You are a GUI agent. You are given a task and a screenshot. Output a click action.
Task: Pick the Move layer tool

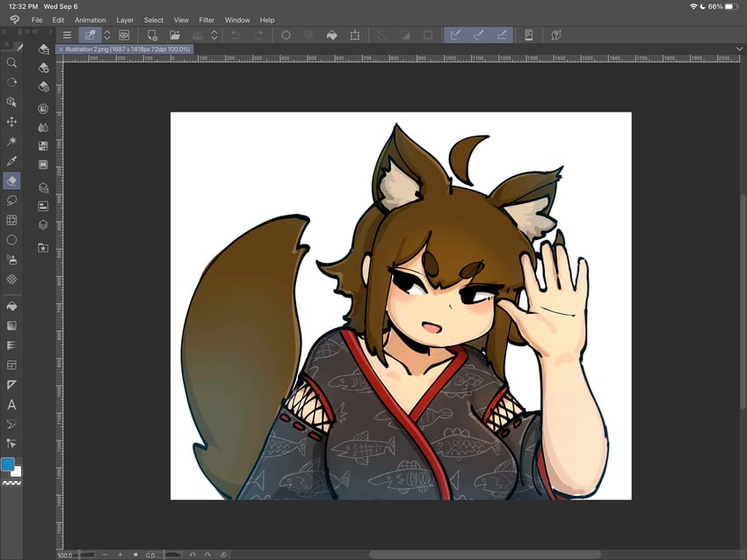click(12, 121)
